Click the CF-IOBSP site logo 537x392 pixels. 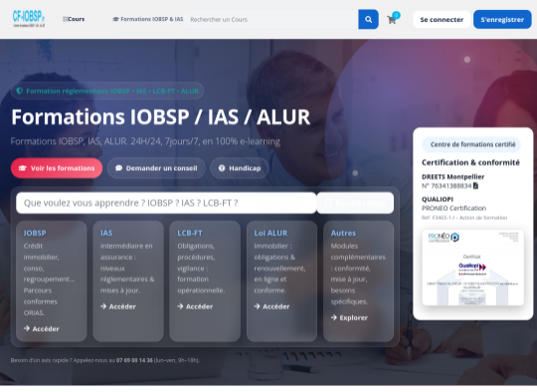(29, 19)
